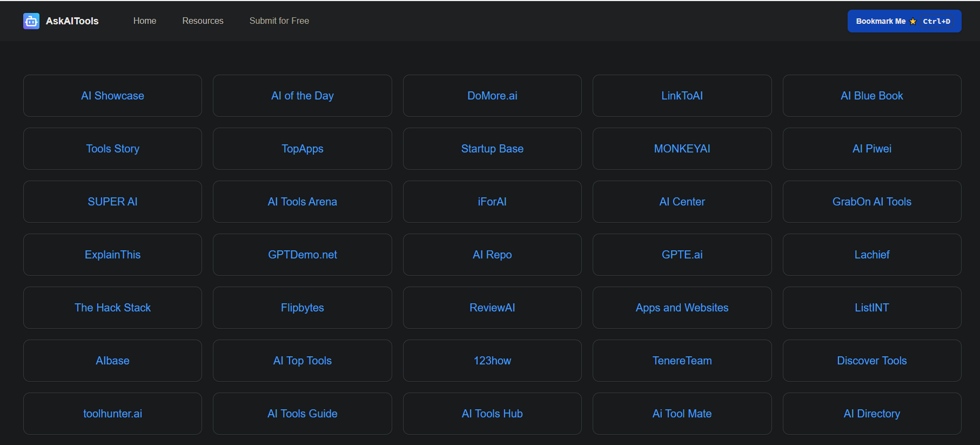Open the 123how directory link
Screen dimensions: 980x445
(492, 361)
